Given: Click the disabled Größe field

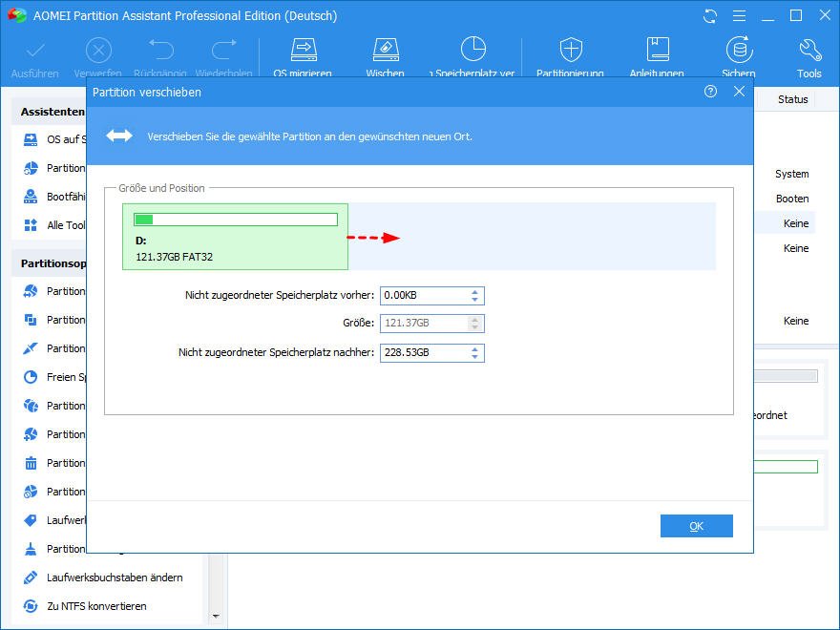Looking at the screenshot, I should click(431, 323).
